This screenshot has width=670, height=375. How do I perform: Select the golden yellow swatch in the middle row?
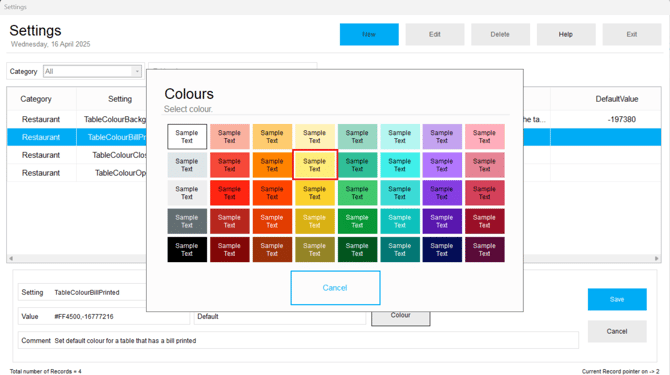coord(315,193)
